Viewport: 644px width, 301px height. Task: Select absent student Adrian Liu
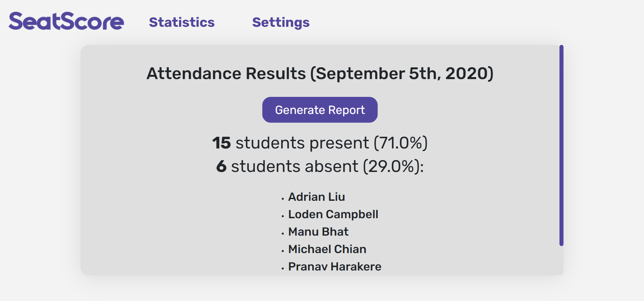pos(316,197)
